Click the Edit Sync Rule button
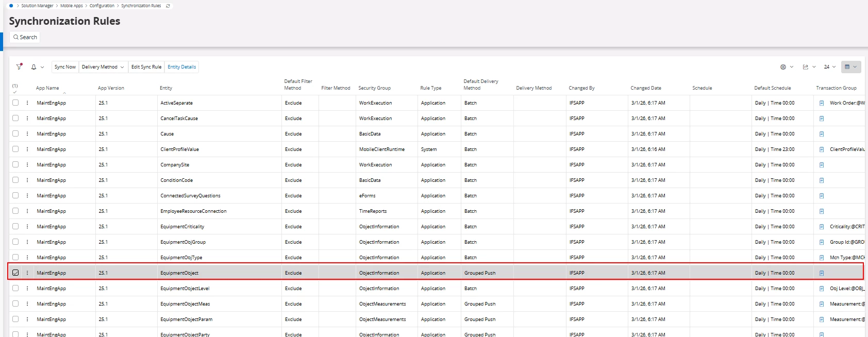The width and height of the screenshot is (868, 337). [146, 67]
